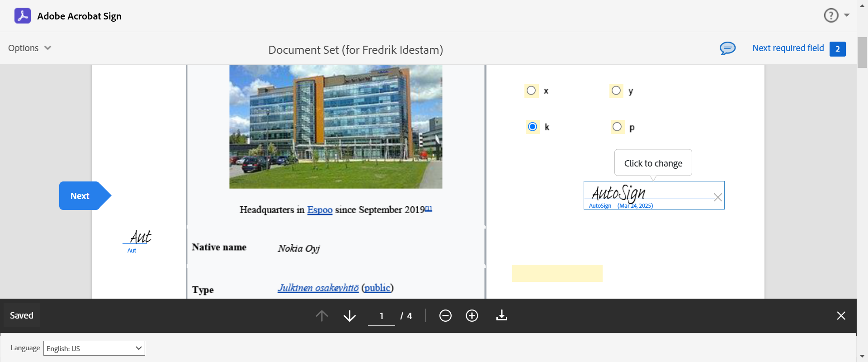Expand the help menu caret arrow

(x=847, y=15)
